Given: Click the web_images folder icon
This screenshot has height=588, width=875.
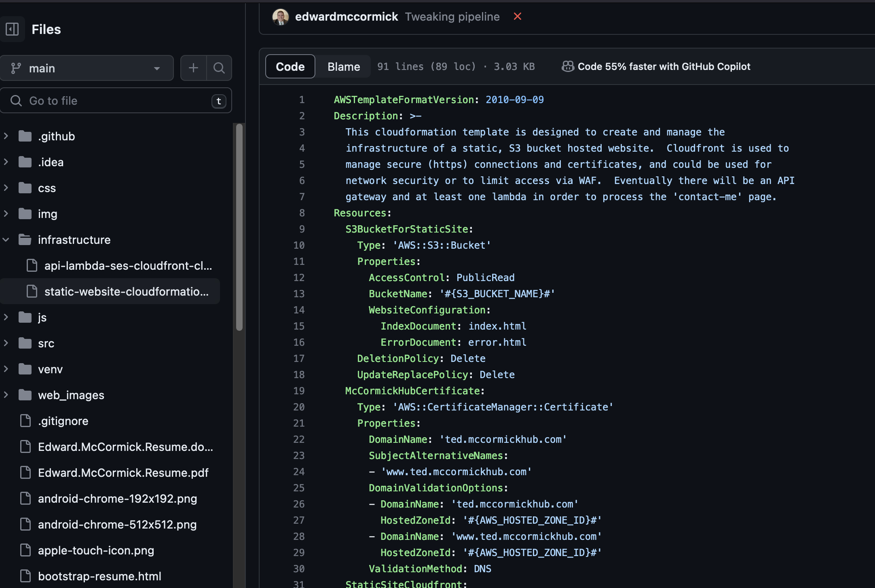Looking at the screenshot, I should point(25,395).
